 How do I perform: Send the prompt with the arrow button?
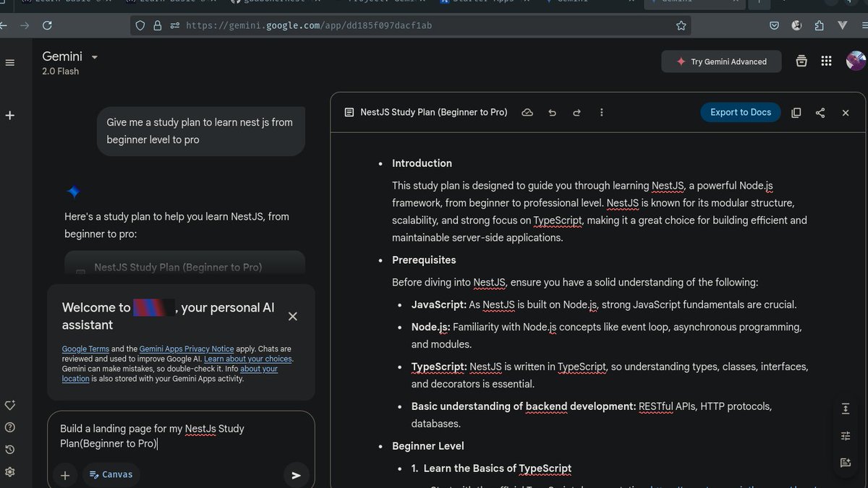pos(296,475)
